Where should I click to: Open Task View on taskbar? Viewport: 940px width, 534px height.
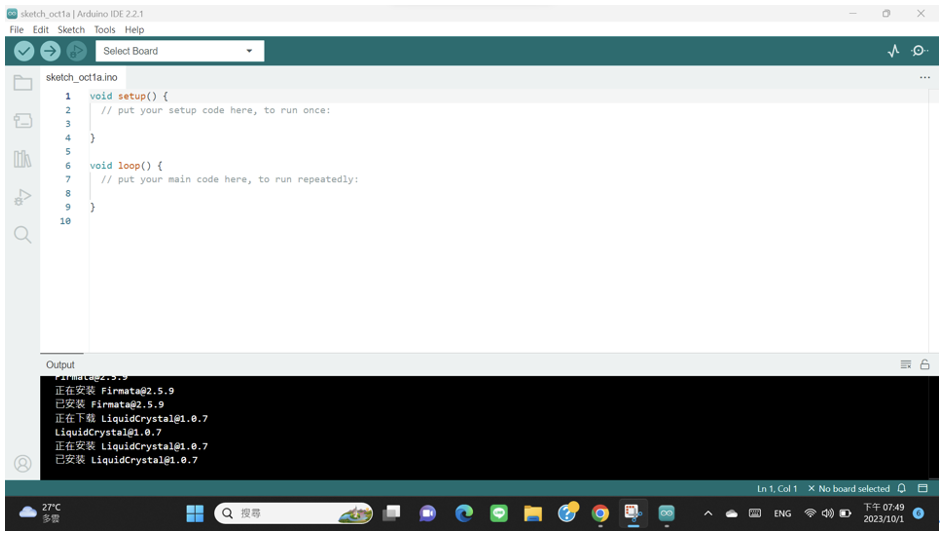click(391, 513)
